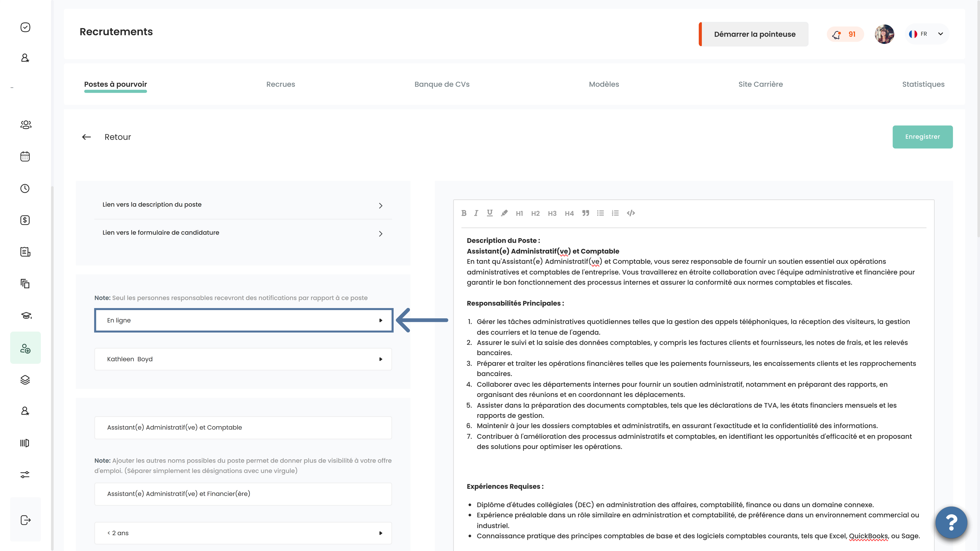Apply H3 heading style
This screenshot has height=551, width=980.
[x=552, y=213]
